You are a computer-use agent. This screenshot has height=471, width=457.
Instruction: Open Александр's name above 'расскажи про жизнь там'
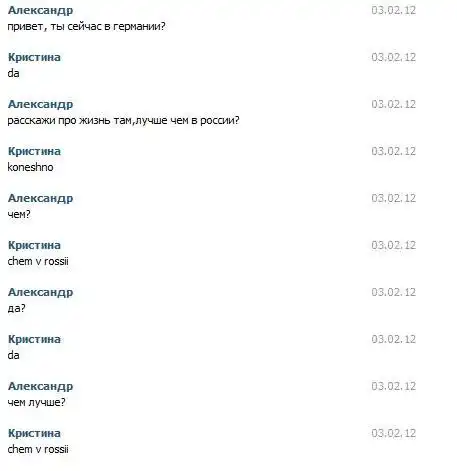(40, 104)
